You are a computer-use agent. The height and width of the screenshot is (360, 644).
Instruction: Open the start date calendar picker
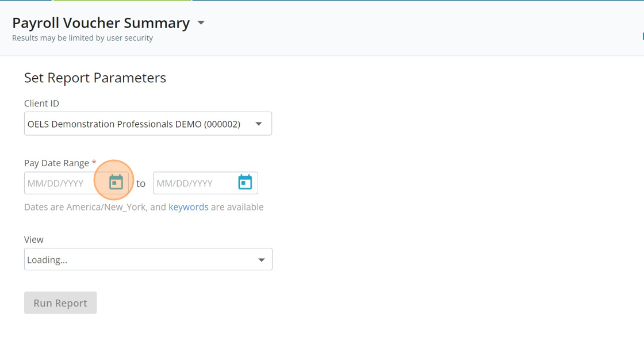pos(116,182)
